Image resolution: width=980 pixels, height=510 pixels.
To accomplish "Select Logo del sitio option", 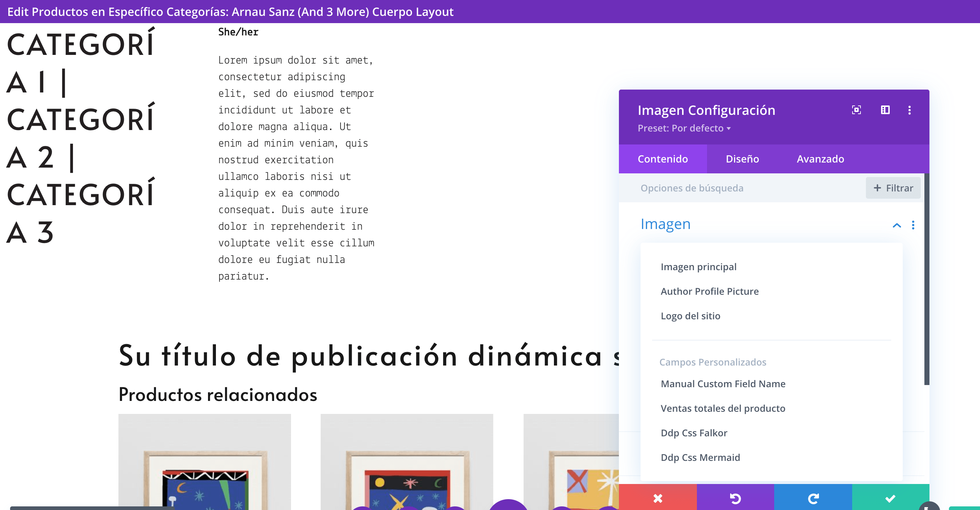I will tap(690, 316).
